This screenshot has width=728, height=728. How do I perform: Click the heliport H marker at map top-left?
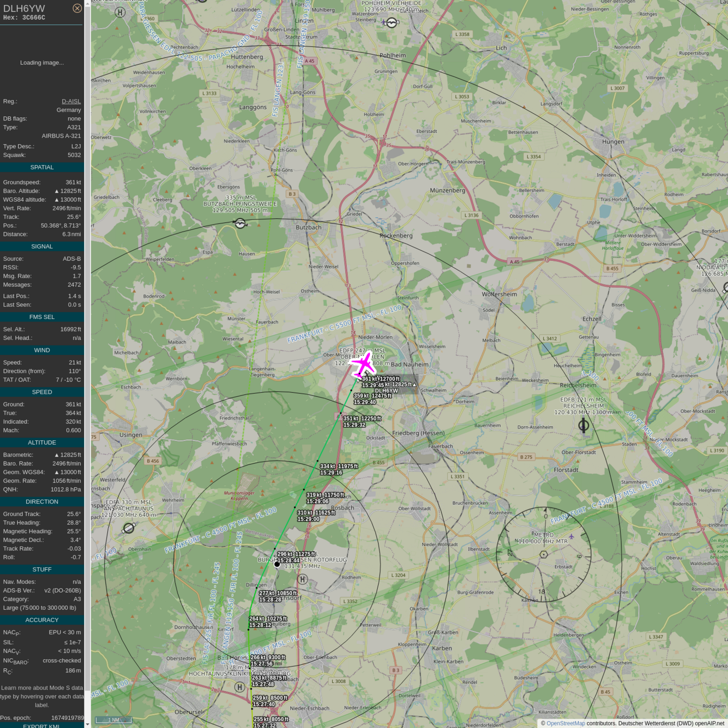click(x=120, y=12)
